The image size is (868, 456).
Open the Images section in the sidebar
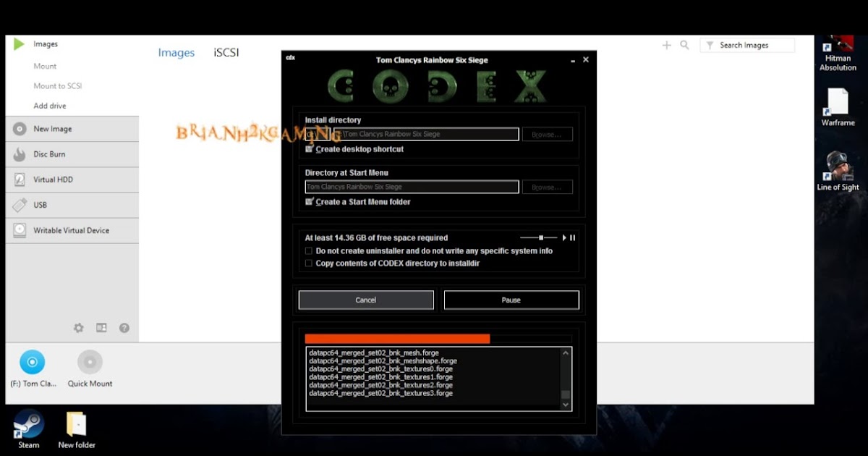pos(45,44)
